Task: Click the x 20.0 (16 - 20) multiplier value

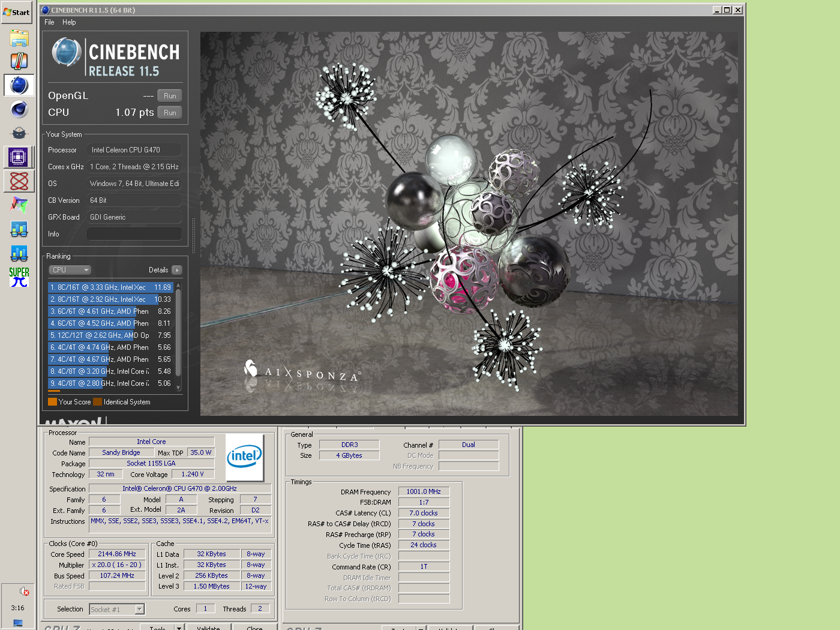Action: [x=117, y=565]
